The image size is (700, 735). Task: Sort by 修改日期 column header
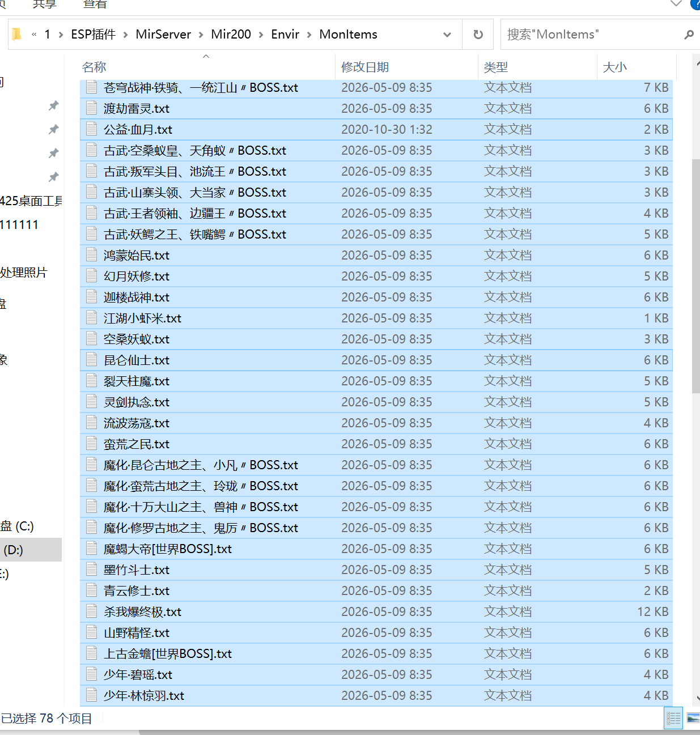(x=365, y=67)
